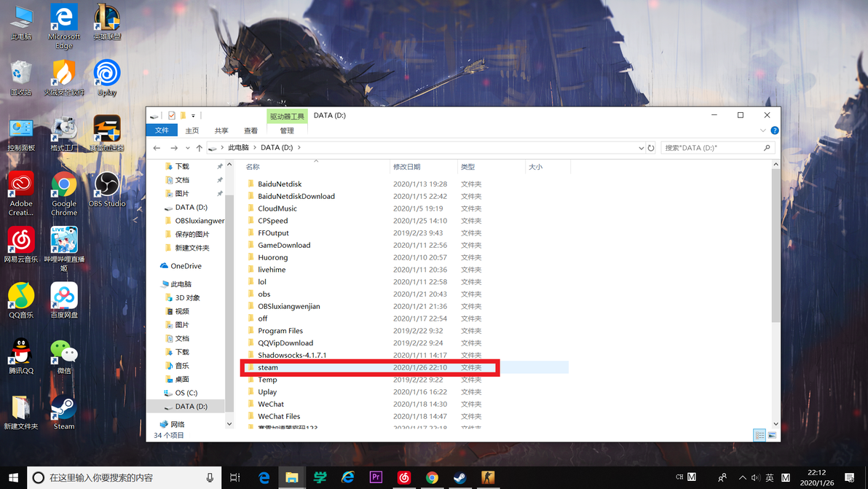The width and height of the screenshot is (868, 489).
Task: Select the 哔哩哔哩直播姬 desktop icon
Action: pos(63,249)
